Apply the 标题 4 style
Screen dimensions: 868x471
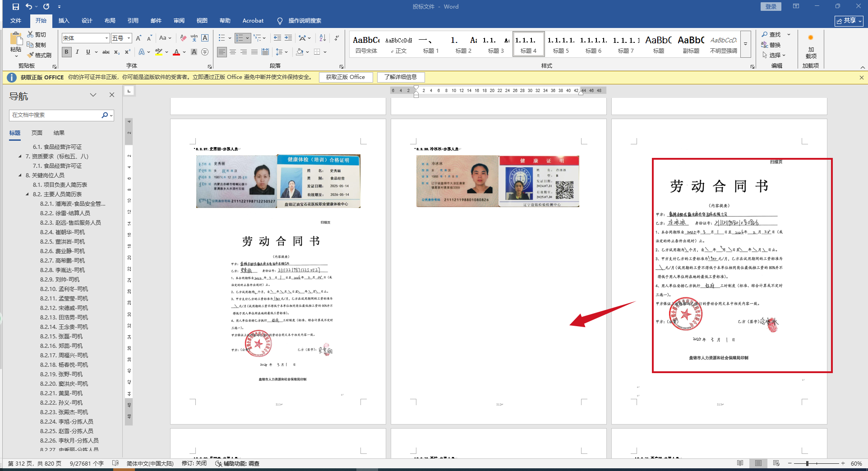[528, 44]
